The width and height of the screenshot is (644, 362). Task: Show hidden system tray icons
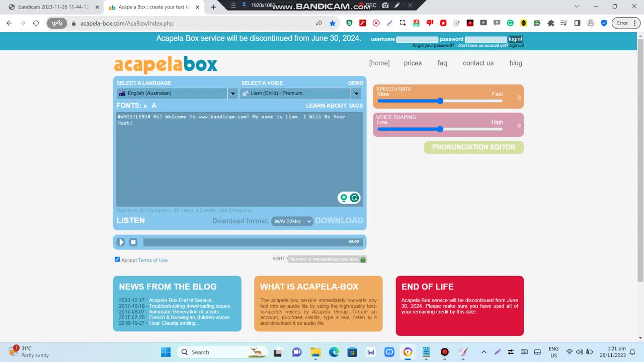click(484, 352)
